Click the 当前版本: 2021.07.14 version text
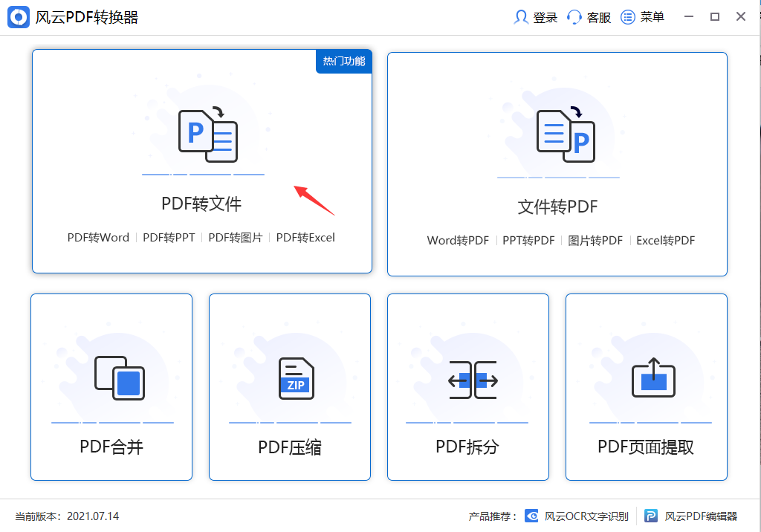 (x=67, y=516)
